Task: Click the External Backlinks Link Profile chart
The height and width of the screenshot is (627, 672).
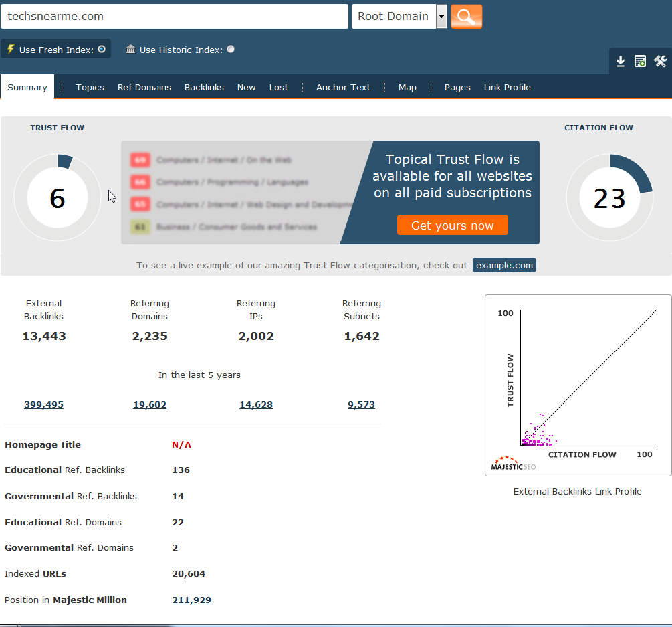Action: pos(578,385)
